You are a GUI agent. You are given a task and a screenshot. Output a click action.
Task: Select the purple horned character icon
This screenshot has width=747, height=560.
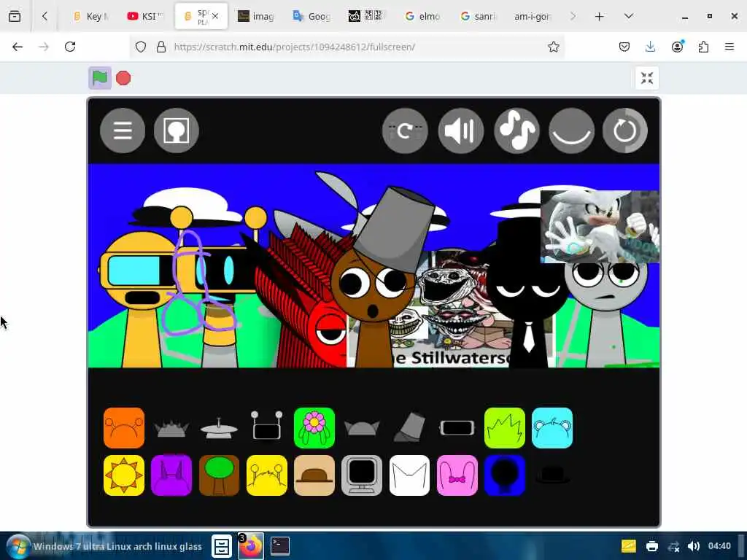(171, 475)
